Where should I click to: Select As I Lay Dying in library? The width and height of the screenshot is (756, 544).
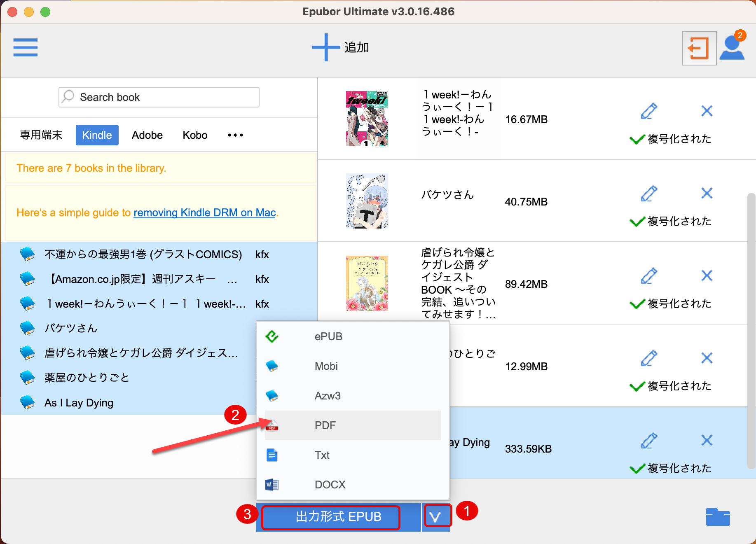[x=129, y=402]
